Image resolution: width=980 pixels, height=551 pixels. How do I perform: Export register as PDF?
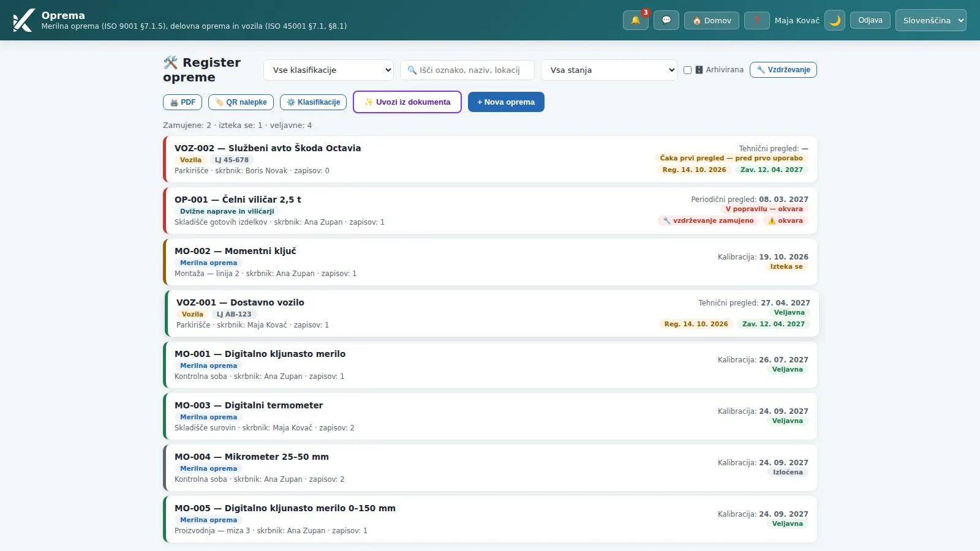click(183, 102)
